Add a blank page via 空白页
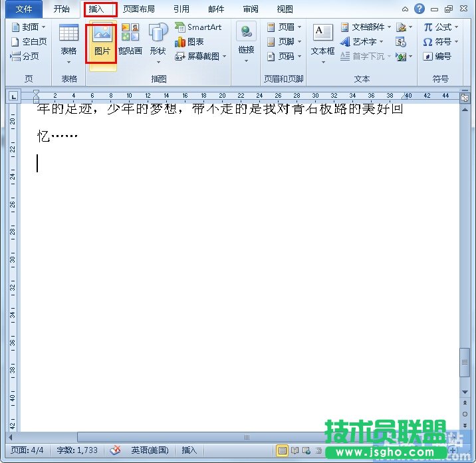Viewport: 476px width, 463px height. coord(15,42)
